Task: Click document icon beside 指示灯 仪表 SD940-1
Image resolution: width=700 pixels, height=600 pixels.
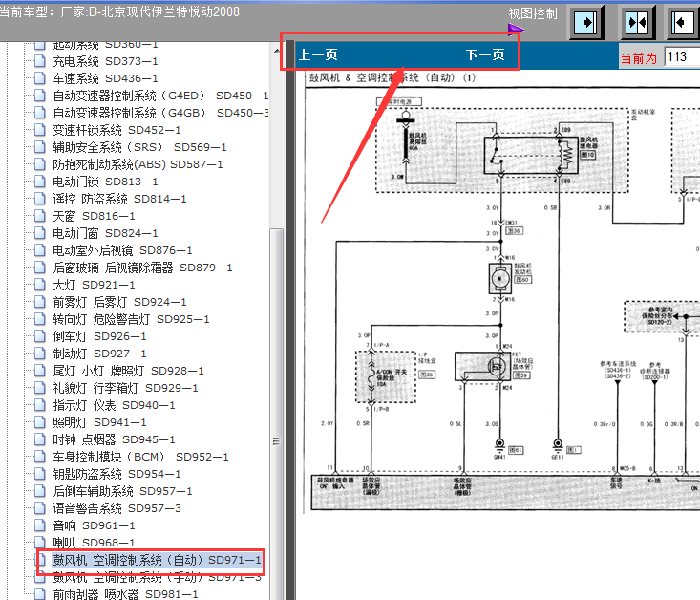Action: (40, 405)
